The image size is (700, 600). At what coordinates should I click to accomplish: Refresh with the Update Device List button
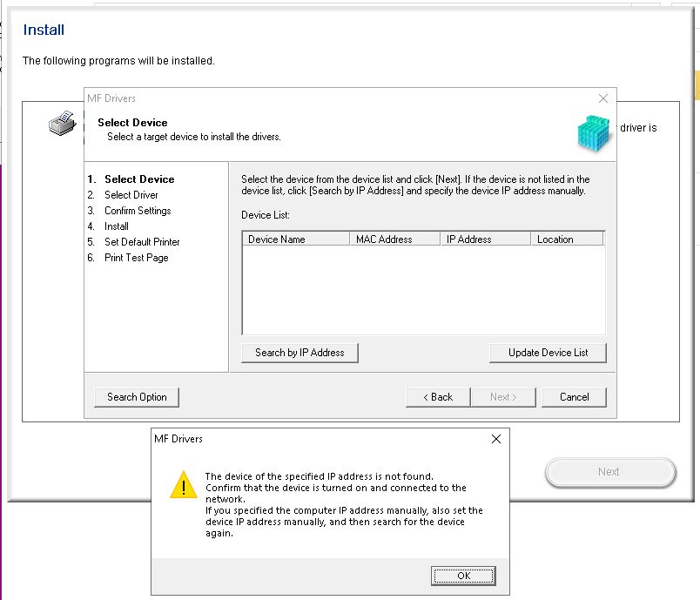pos(548,353)
